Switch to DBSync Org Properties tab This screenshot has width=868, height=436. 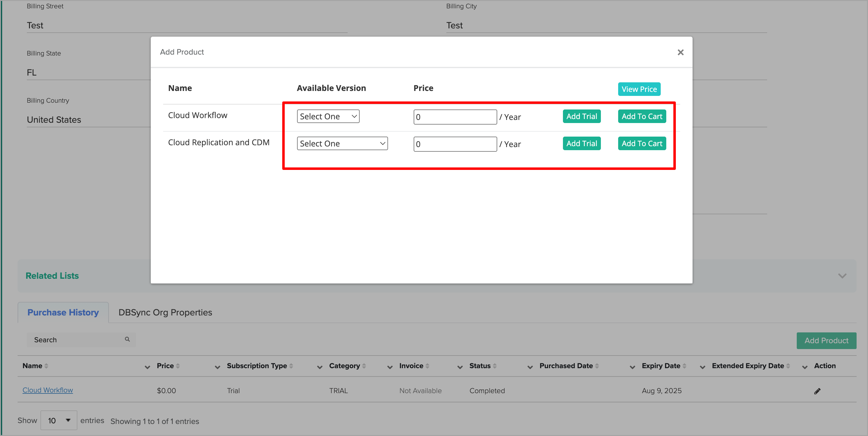point(165,312)
